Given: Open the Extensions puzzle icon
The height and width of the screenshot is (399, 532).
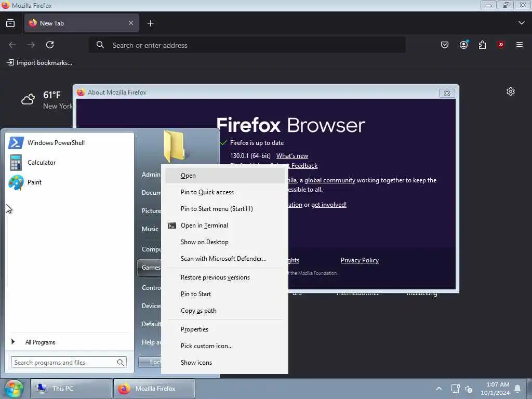Looking at the screenshot, I should 482,45.
